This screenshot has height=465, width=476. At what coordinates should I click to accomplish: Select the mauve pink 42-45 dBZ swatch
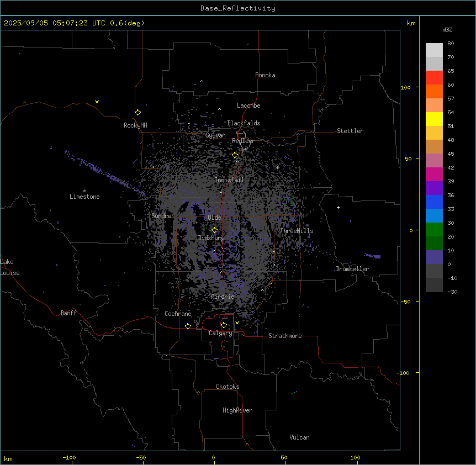(x=434, y=160)
